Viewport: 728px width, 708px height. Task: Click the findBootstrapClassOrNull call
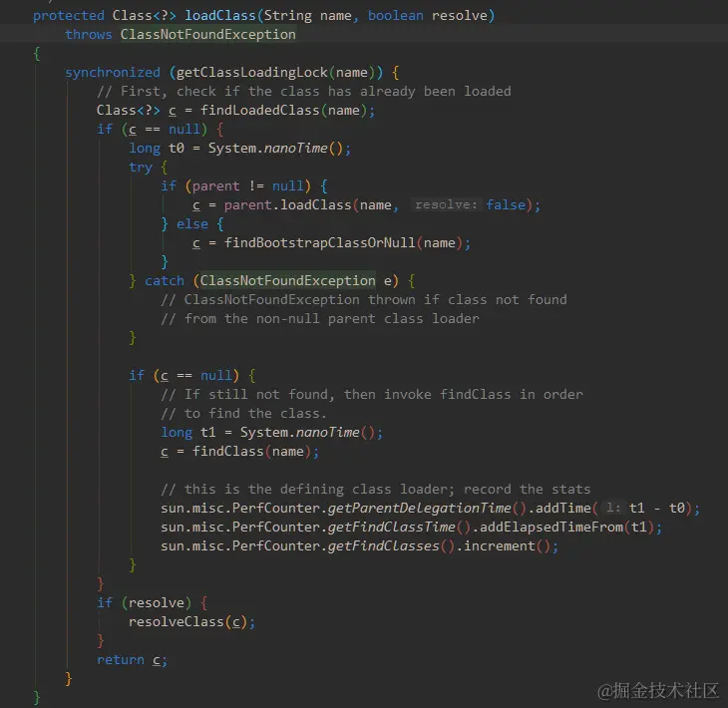pos(319,242)
